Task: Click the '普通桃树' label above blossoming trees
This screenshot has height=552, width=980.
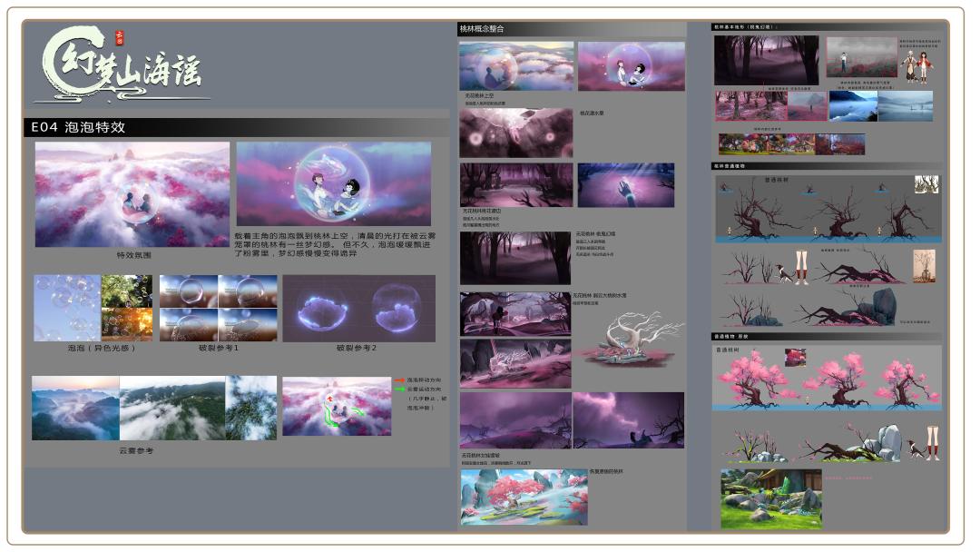Action: pos(728,350)
